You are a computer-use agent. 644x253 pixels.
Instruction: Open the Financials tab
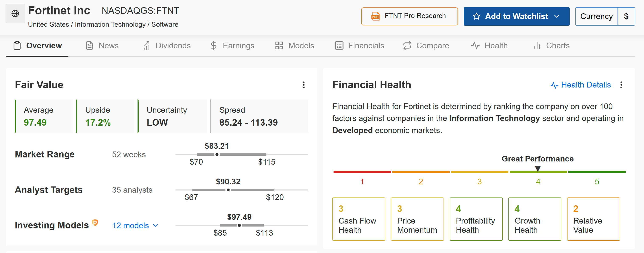[359, 46]
